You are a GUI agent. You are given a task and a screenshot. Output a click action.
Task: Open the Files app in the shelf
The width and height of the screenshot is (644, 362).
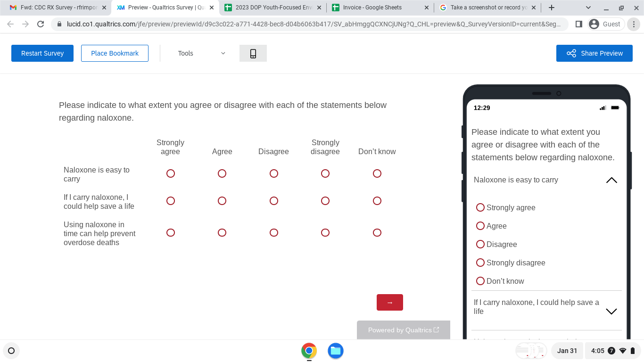(335, 351)
